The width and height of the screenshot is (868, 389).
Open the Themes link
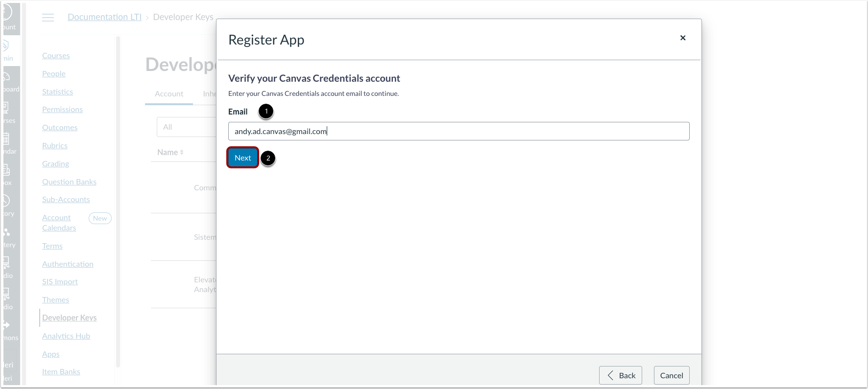pyautogui.click(x=55, y=300)
